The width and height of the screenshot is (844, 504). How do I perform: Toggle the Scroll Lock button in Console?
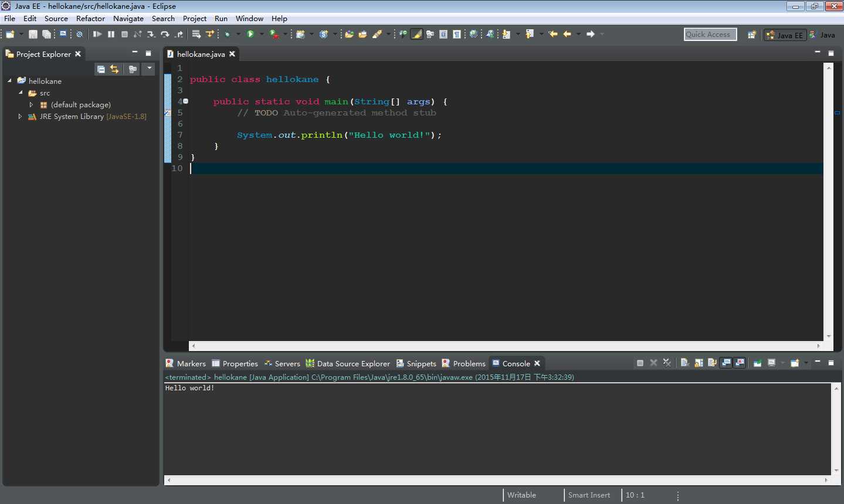[699, 363]
